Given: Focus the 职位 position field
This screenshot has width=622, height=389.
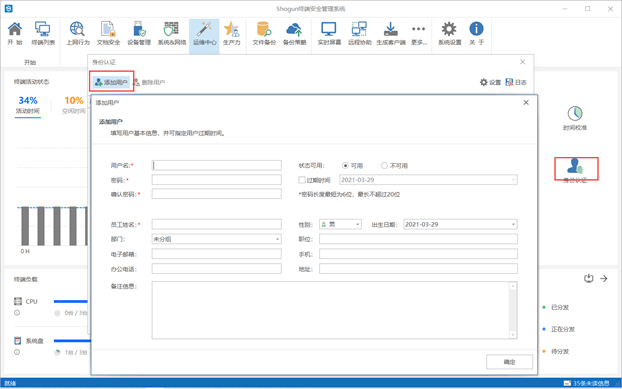Looking at the screenshot, I should [x=418, y=239].
